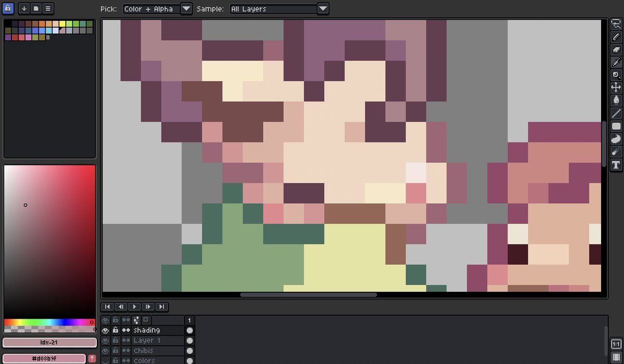
Task: Toggle the palette edit lock icon
Action: tap(8, 8)
